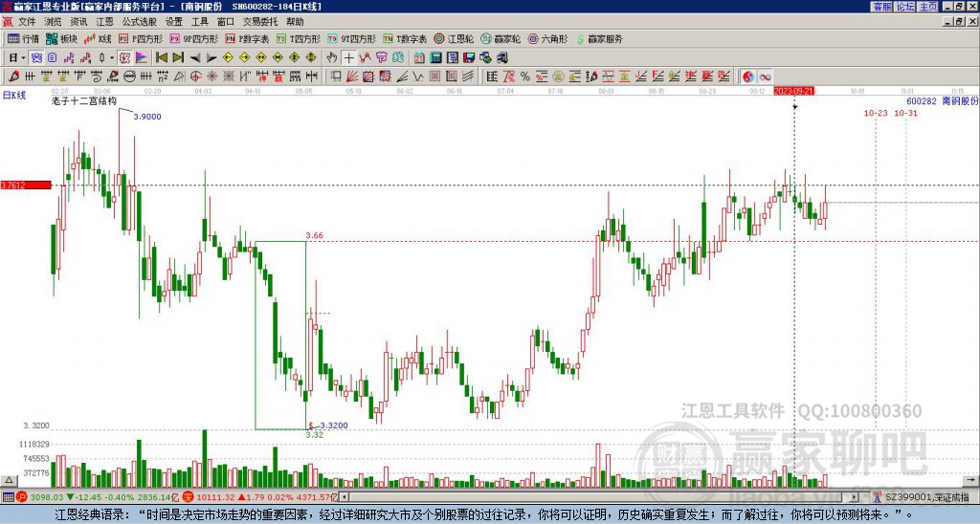Image resolution: width=980 pixels, height=524 pixels.
Task: Select the angle line tool
Action: (402, 76)
